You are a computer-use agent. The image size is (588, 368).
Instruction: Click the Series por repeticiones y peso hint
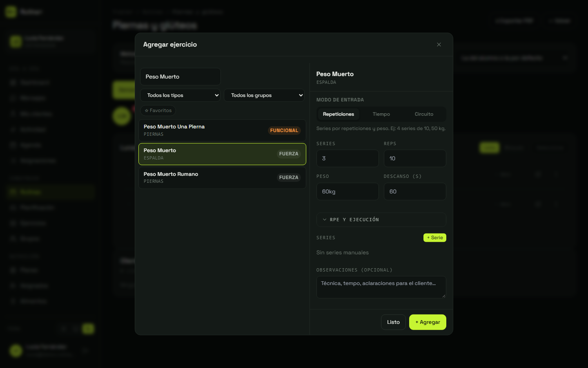coord(381,128)
